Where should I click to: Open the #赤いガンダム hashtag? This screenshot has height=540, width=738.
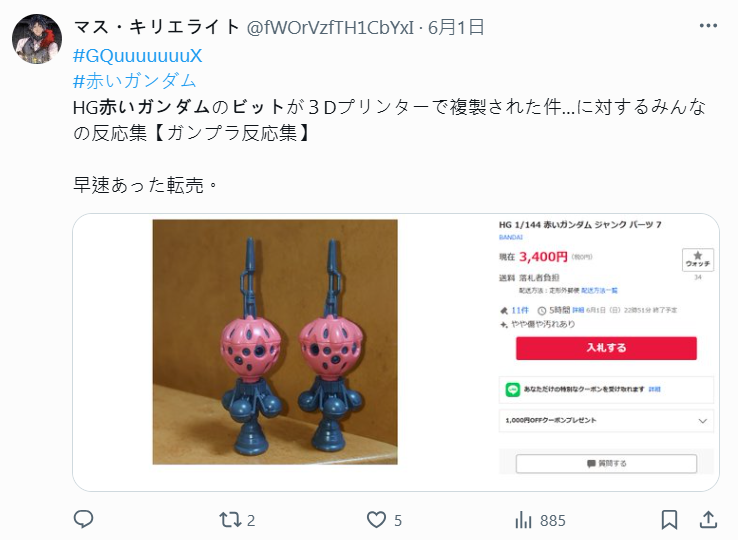(135, 81)
